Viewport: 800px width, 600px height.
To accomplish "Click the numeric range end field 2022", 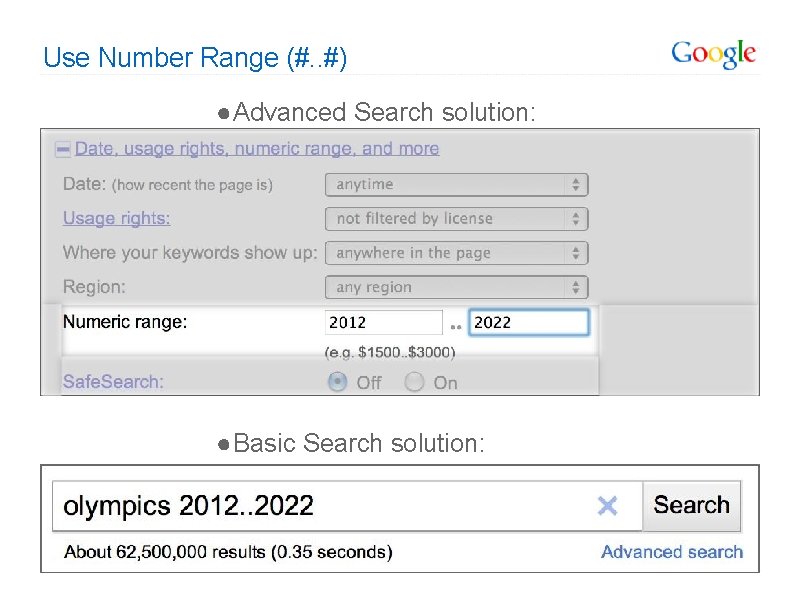I will pyautogui.click(x=528, y=322).
